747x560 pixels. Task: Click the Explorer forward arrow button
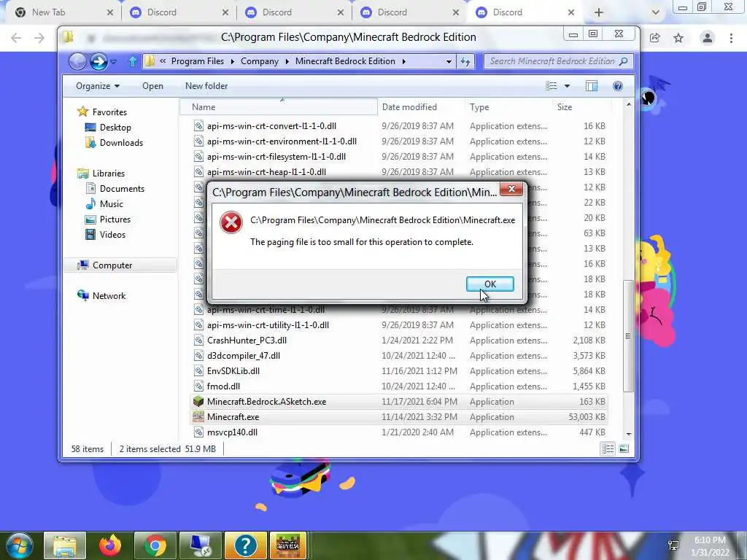point(98,61)
